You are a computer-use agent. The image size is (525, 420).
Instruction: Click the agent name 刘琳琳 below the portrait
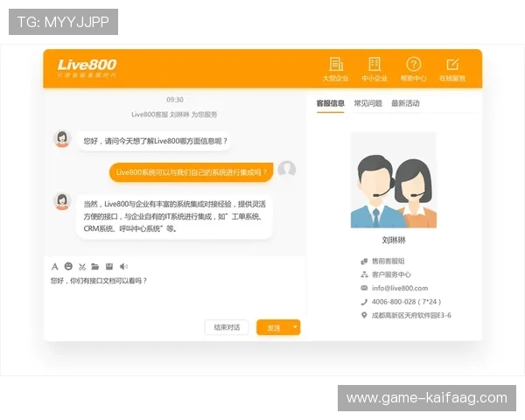(x=394, y=240)
